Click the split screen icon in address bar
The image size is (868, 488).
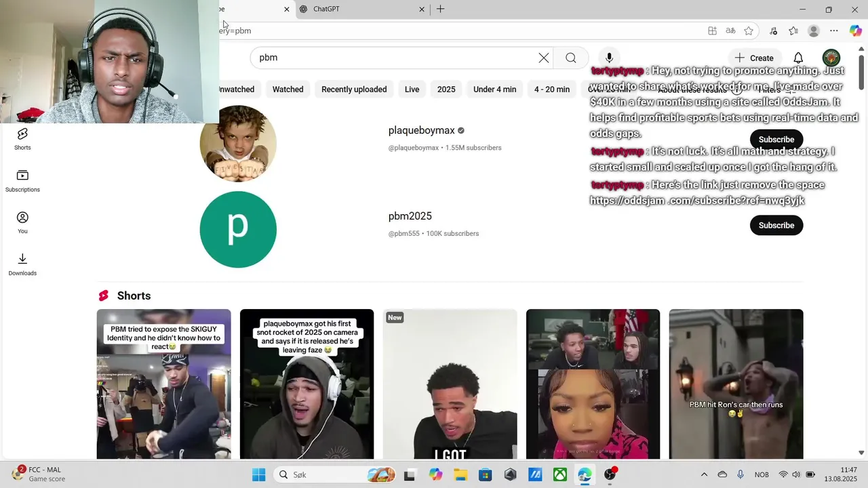712,30
